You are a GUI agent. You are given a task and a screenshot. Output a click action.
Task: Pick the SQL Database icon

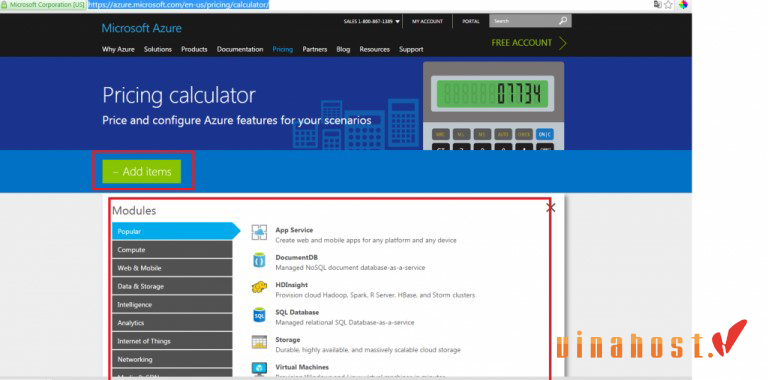(259, 315)
